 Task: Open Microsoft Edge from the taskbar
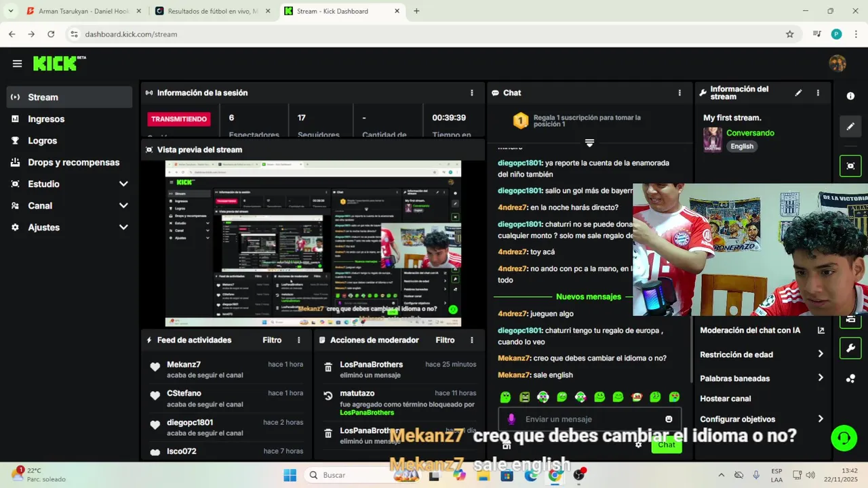pyautogui.click(x=531, y=475)
